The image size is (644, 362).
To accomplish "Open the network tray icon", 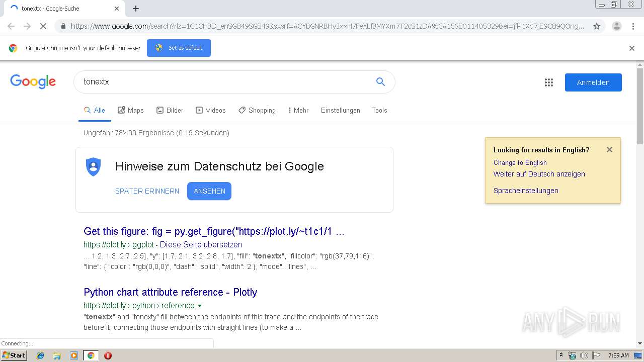I will pos(572,355).
